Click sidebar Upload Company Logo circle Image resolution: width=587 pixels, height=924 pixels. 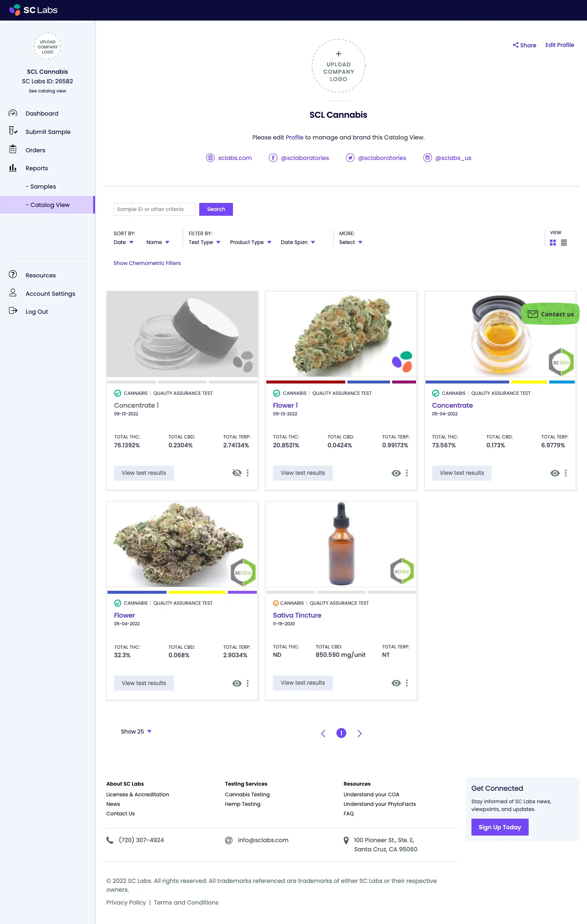coord(48,47)
